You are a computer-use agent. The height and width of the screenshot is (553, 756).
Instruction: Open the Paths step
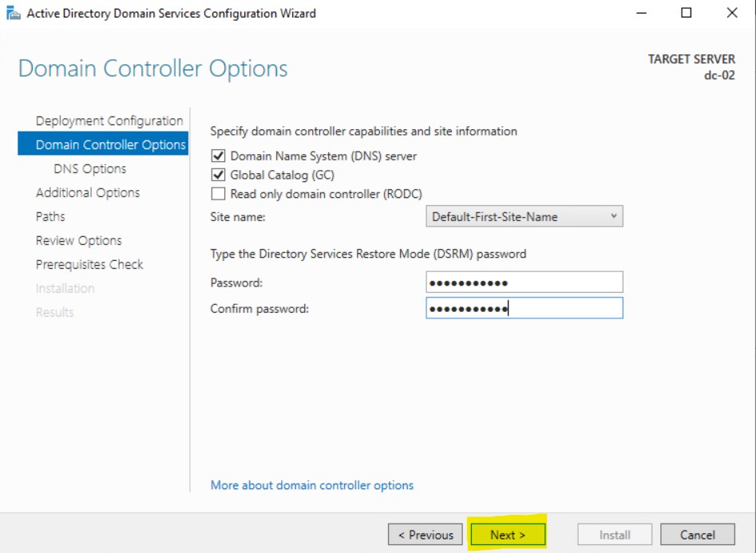point(50,216)
